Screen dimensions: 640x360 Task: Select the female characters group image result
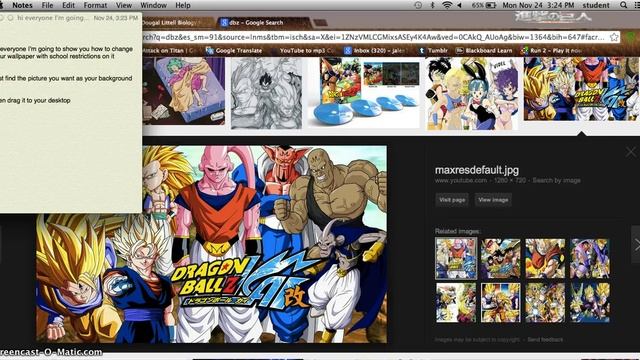tap(471, 93)
